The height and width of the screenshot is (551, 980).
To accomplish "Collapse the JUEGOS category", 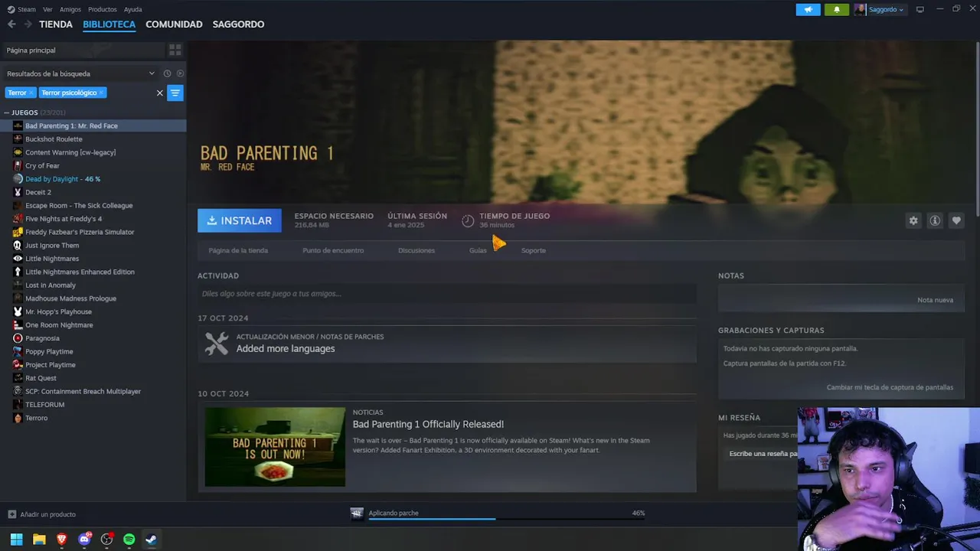I will pos(6,112).
